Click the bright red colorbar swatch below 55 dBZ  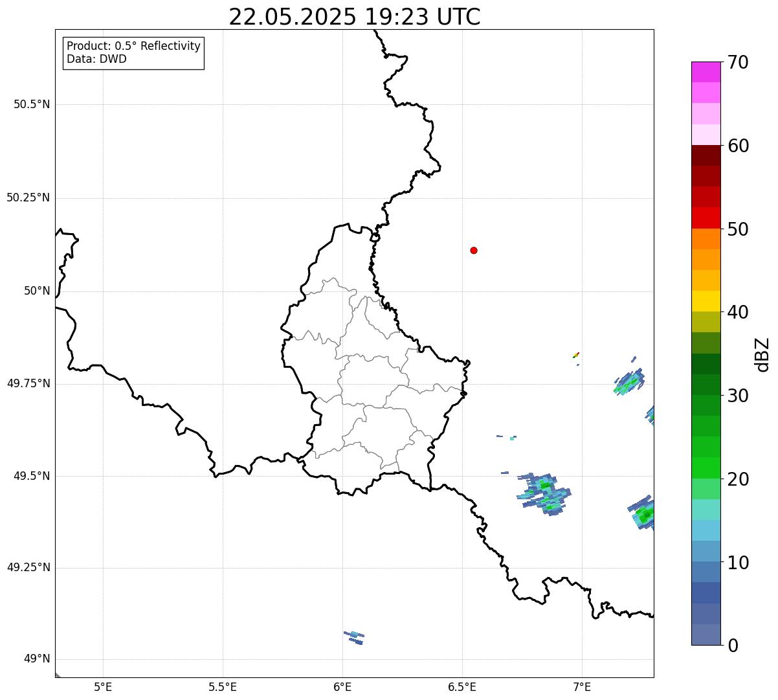click(706, 218)
